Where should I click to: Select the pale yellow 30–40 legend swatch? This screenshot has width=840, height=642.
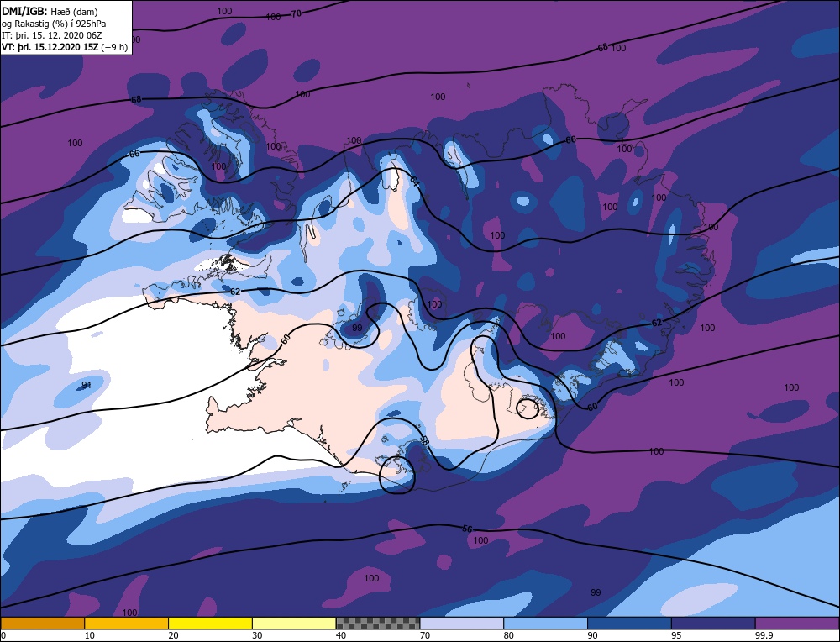(x=294, y=624)
